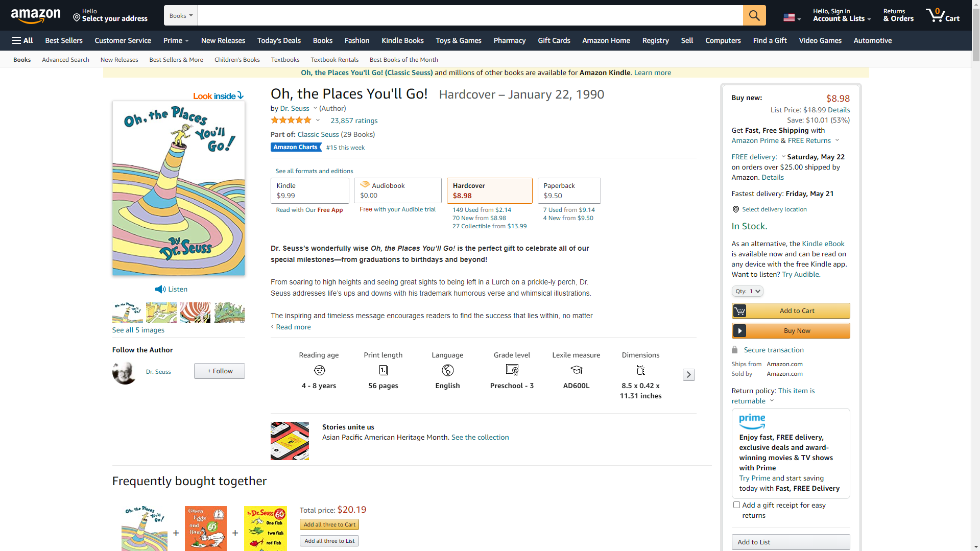Image resolution: width=980 pixels, height=551 pixels.
Task: Click next arrow in book details carousel
Action: [x=688, y=375]
